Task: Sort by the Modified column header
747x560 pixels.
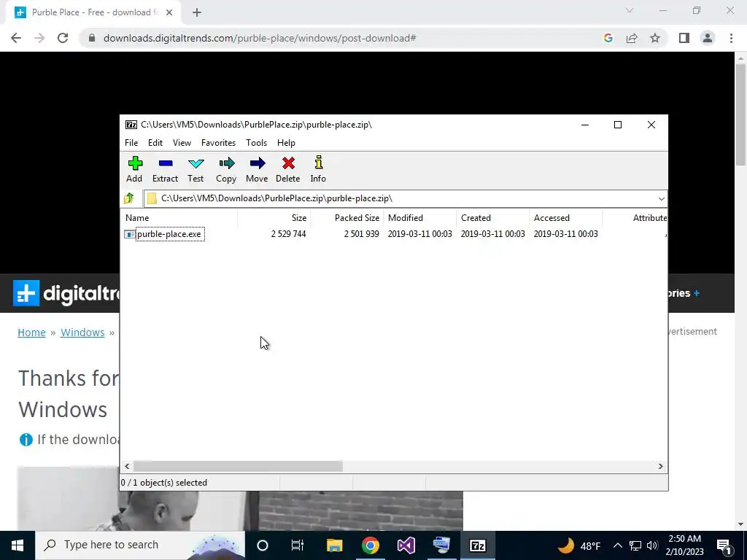Action: [x=419, y=218]
